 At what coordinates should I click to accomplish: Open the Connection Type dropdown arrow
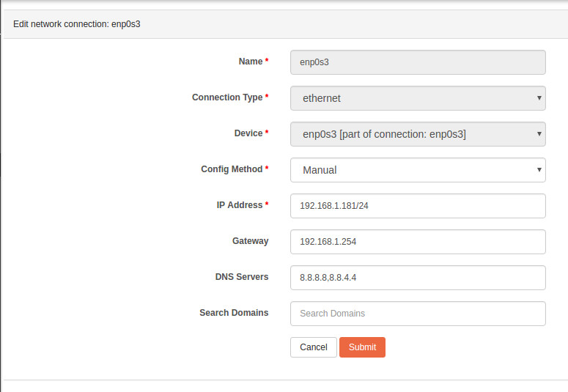(539, 98)
